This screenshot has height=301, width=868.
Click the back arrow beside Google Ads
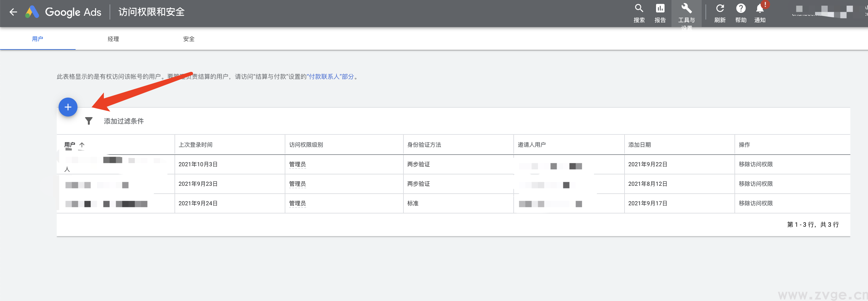[x=13, y=11]
